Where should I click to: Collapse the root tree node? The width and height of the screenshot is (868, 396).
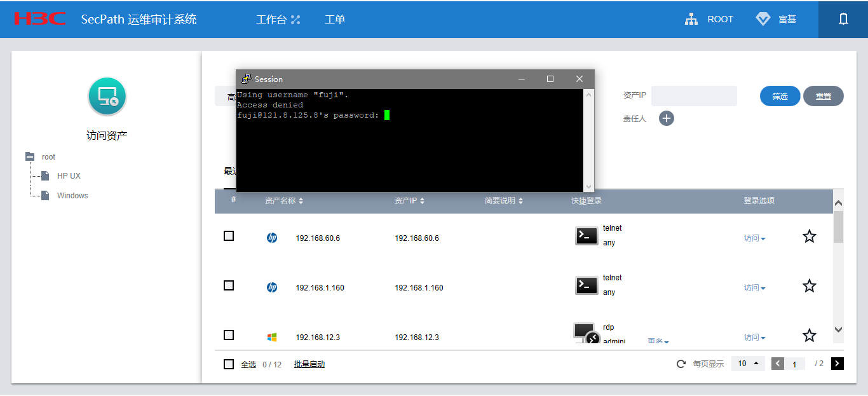(x=30, y=156)
